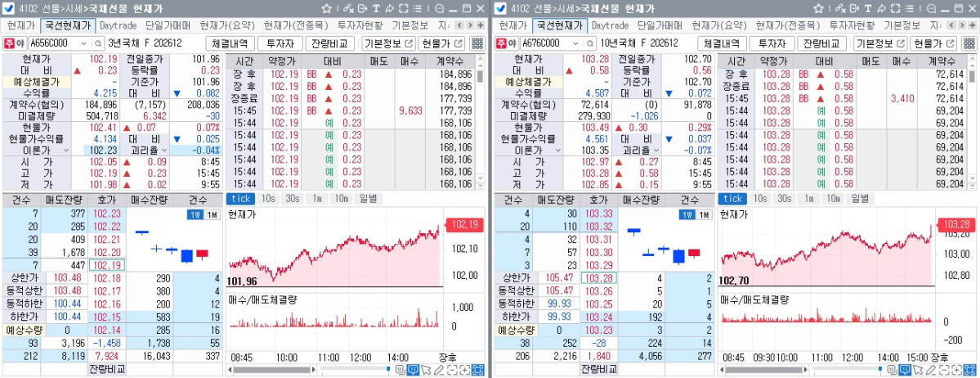Viewport: 980px width, 378px height.
Task: Expand the 이론가 dropdown in right window
Action: [x=557, y=151]
